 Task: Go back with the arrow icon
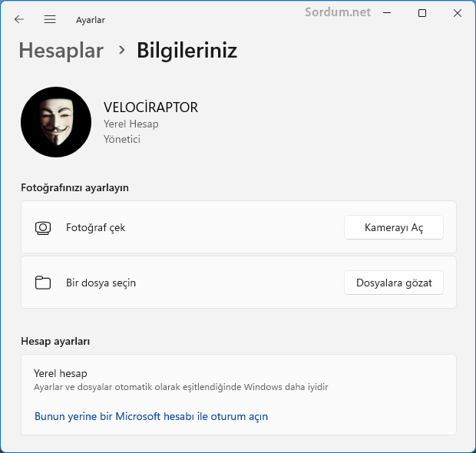pos(19,19)
